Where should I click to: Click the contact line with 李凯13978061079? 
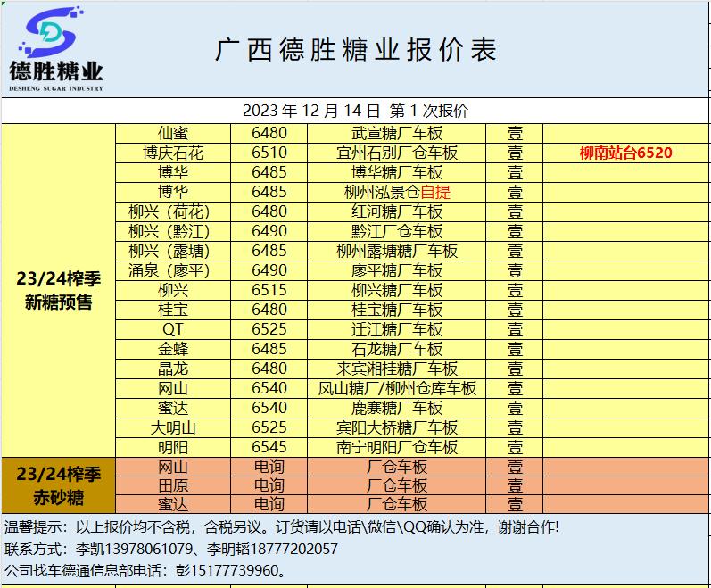(x=172, y=549)
